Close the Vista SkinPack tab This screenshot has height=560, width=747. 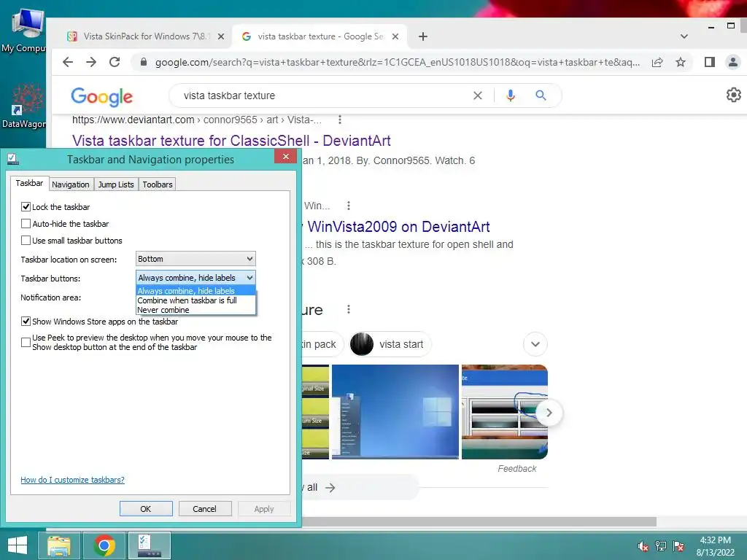pos(221,36)
